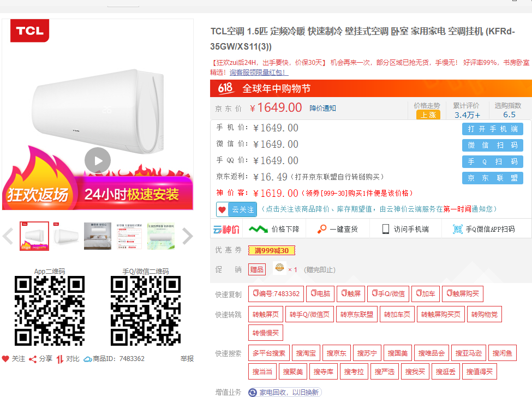532x397 pixels.
Task: Search on 搜国美
Action: (398, 353)
